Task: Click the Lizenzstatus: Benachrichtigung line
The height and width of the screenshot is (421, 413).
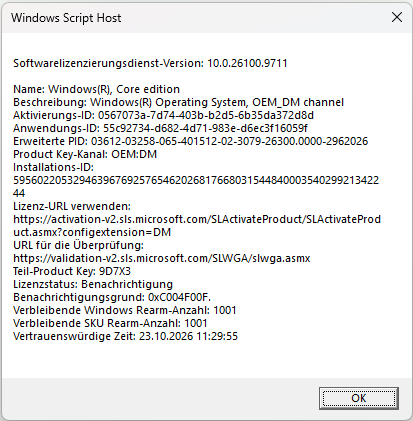Action: [x=93, y=284]
